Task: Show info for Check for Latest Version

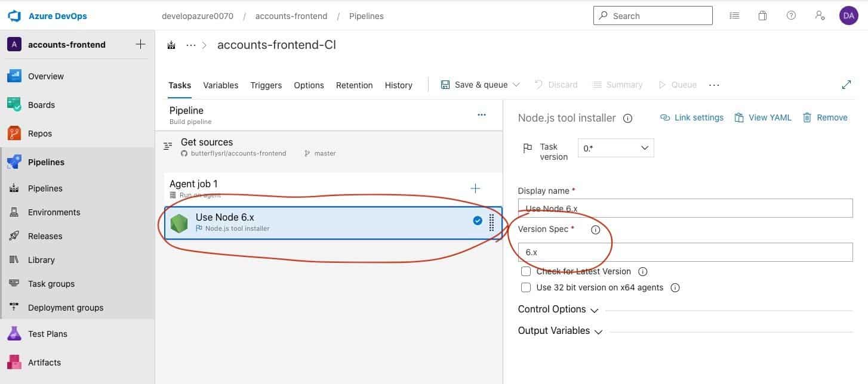Action: tap(642, 271)
